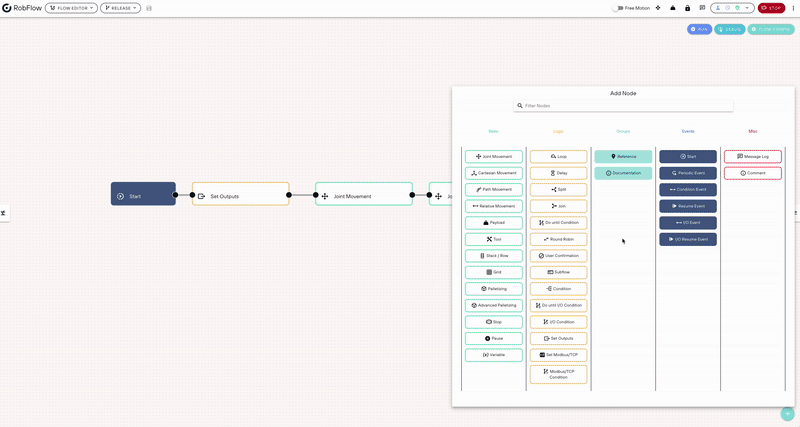This screenshot has width=800, height=427.
Task: Add a Subflow node
Action: pyautogui.click(x=559, y=272)
